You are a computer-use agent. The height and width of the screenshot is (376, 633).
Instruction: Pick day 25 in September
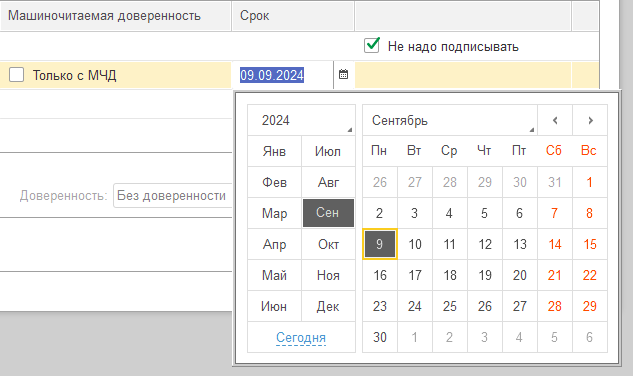pyautogui.click(x=450, y=306)
